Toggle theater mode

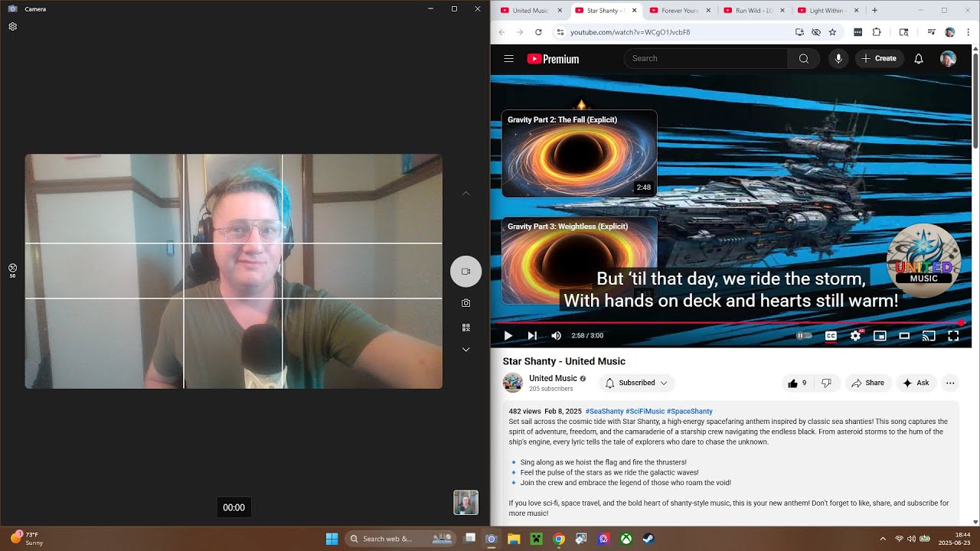tap(904, 335)
